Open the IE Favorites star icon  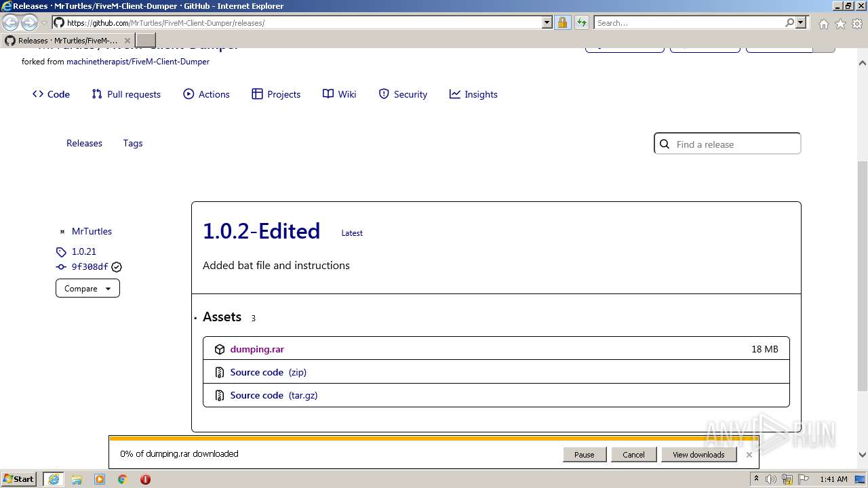click(x=840, y=24)
